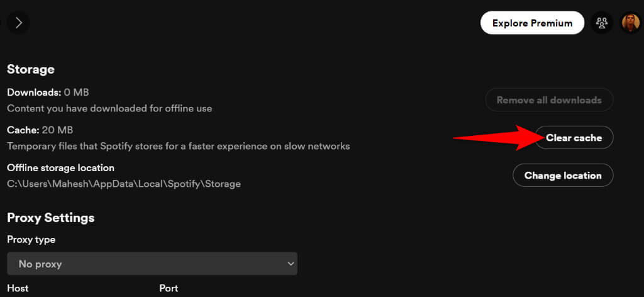Open the Friend Activity icon
Viewport: 644px width, 297px height.
[602, 23]
